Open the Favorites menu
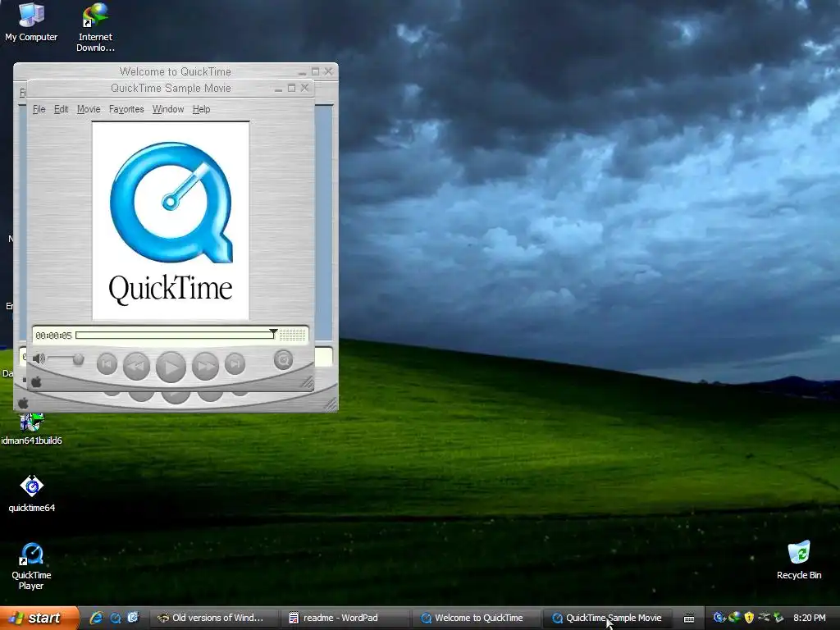 (126, 109)
